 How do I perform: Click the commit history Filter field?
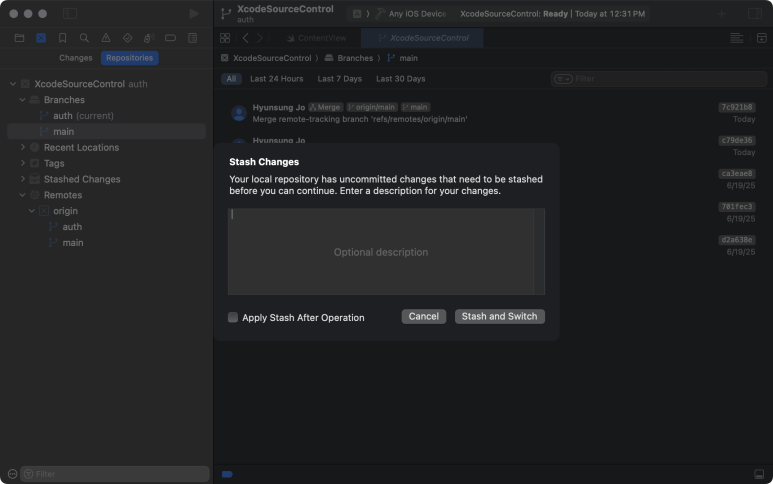point(659,79)
